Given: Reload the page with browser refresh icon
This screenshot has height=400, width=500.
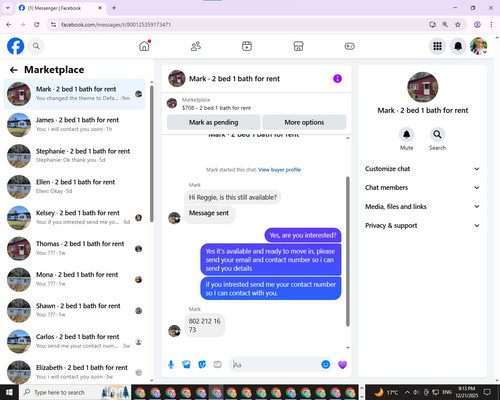Looking at the screenshot, I should (x=37, y=24).
